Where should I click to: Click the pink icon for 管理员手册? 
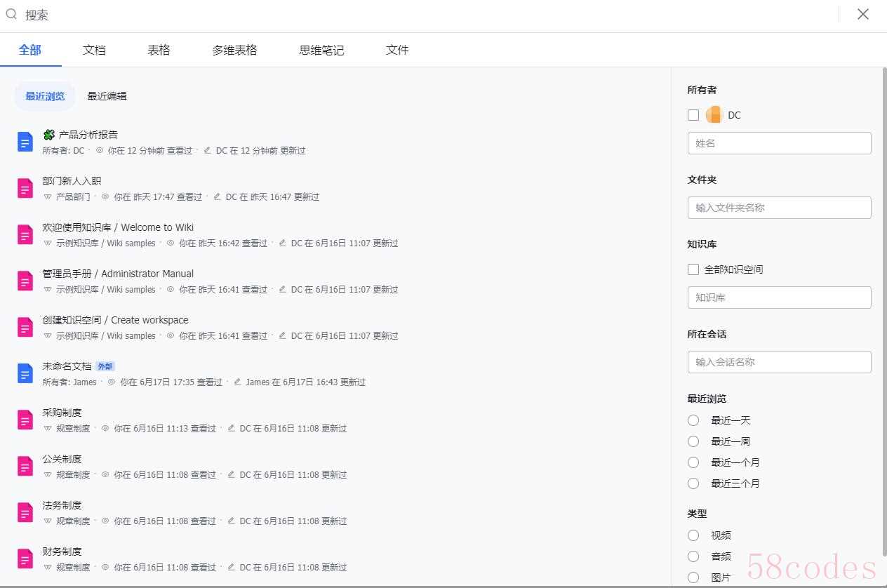tap(25, 281)
